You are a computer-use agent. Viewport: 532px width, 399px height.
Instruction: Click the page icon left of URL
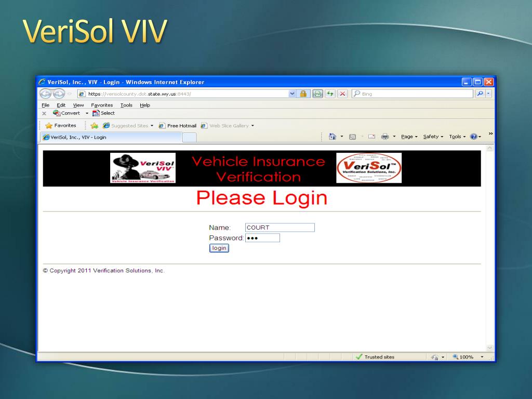(82, 94)
